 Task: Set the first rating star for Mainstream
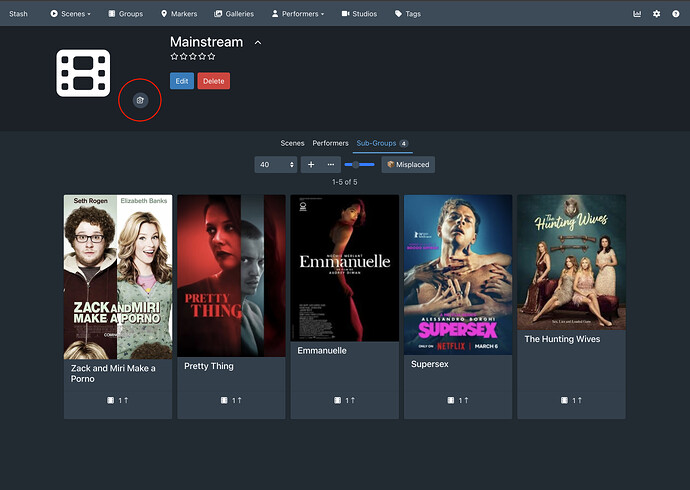[x=174, y=56]
